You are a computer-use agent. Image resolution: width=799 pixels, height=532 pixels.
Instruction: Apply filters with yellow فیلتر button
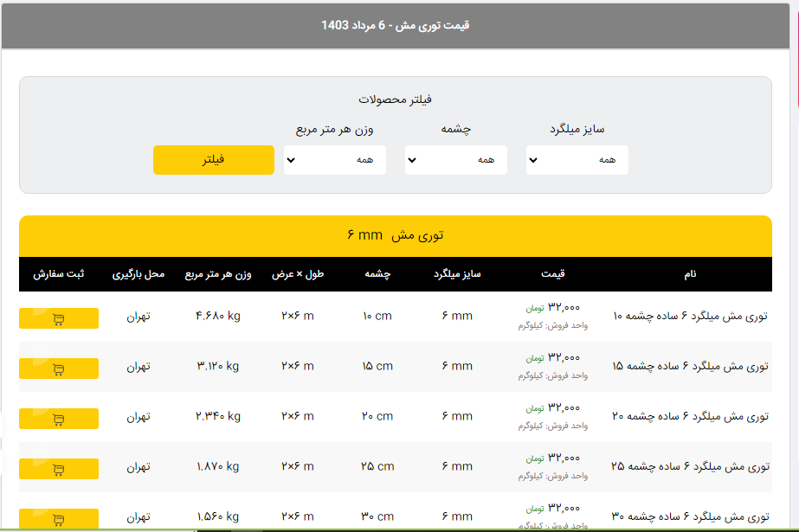tap(213, 160)
